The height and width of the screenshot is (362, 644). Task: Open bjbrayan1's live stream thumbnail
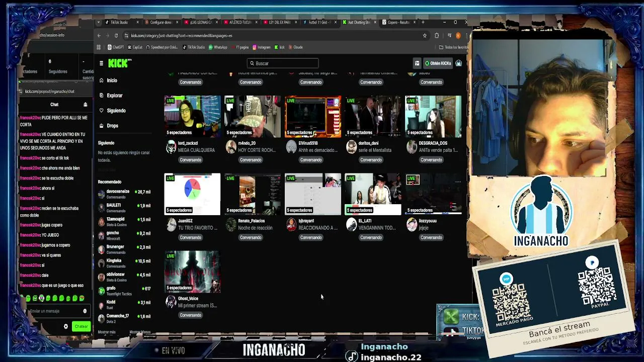pyautogui.click(x=313, y=194)
